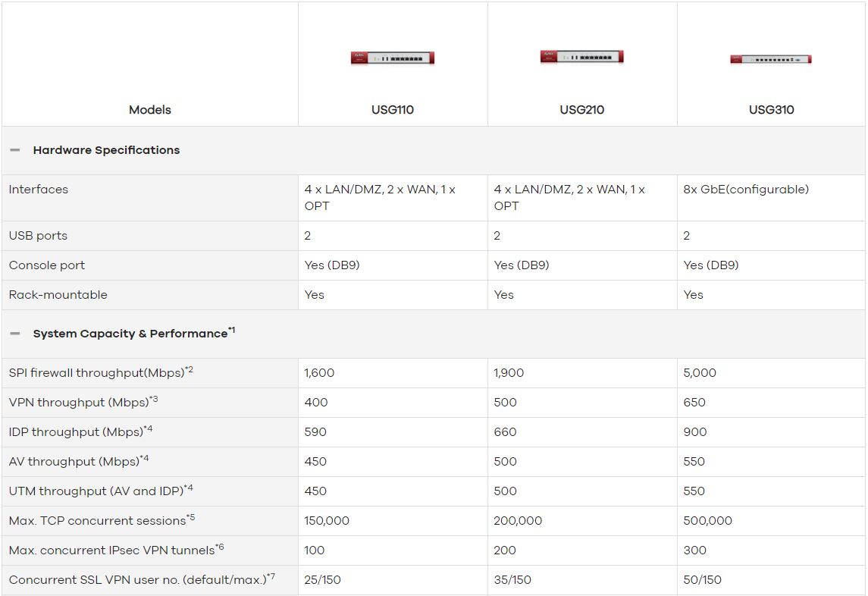Image resolution: width=868 pixels, height=596 pixels.
Task: Click the 150,000 TCP sessions value
Action: [327, 521]
